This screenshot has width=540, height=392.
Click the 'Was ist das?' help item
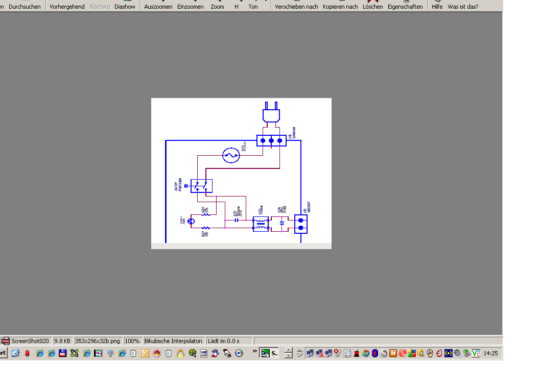463,6
